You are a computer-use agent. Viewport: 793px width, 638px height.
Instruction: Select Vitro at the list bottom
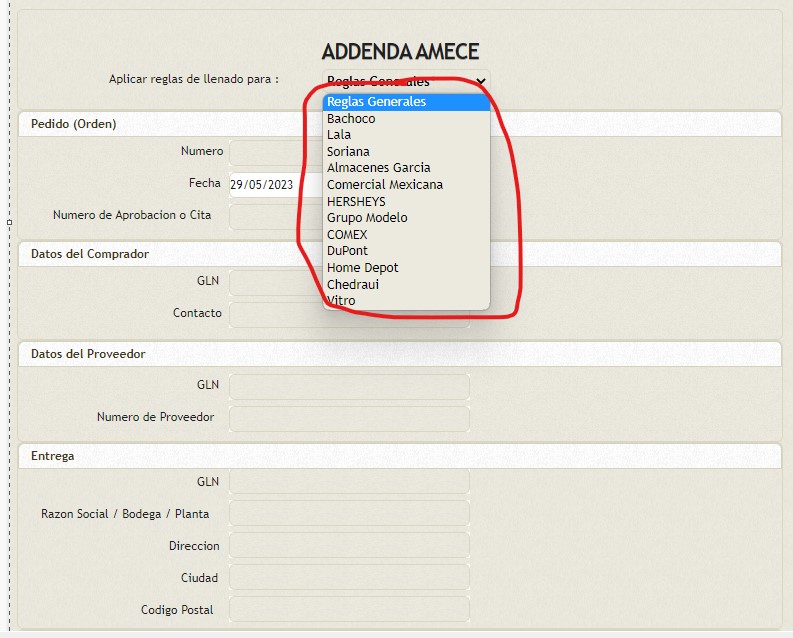406,301
